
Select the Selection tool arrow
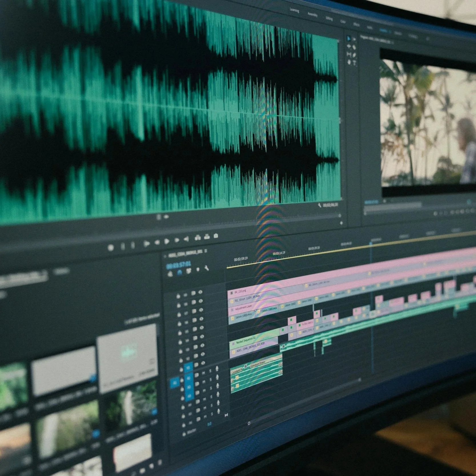pos(349,39)
